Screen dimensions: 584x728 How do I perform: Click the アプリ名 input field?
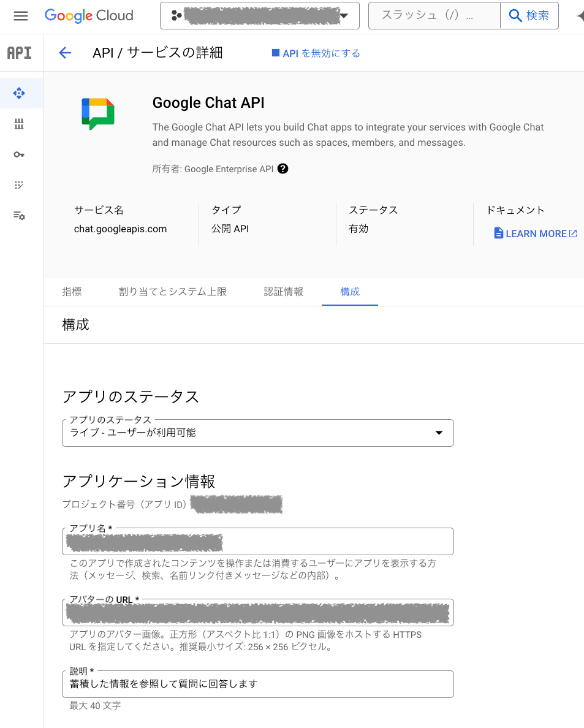coord(257,541)
